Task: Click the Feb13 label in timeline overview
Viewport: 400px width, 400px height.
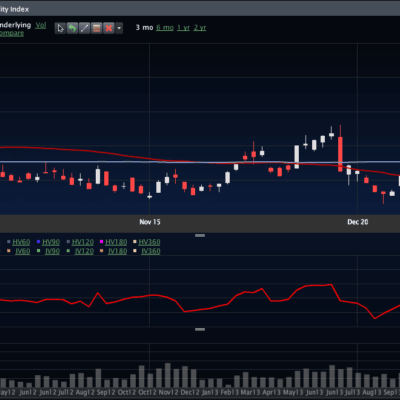Action: point(229,392)
